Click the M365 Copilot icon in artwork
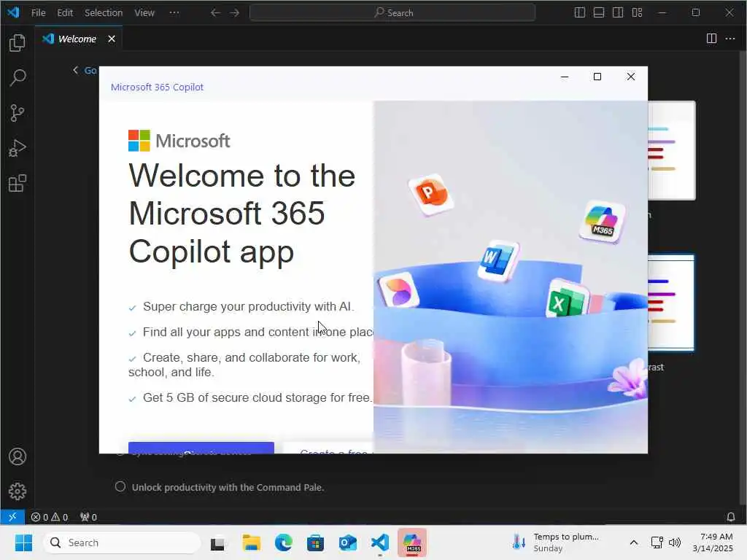The width and height of the screenshot is (747, 560). click(x=602, y=222)
